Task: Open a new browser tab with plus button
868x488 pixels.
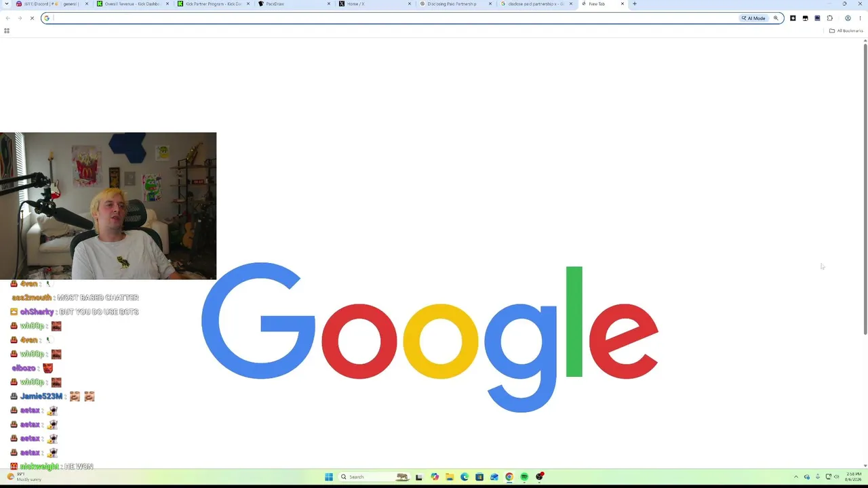Action: [635, 4]
